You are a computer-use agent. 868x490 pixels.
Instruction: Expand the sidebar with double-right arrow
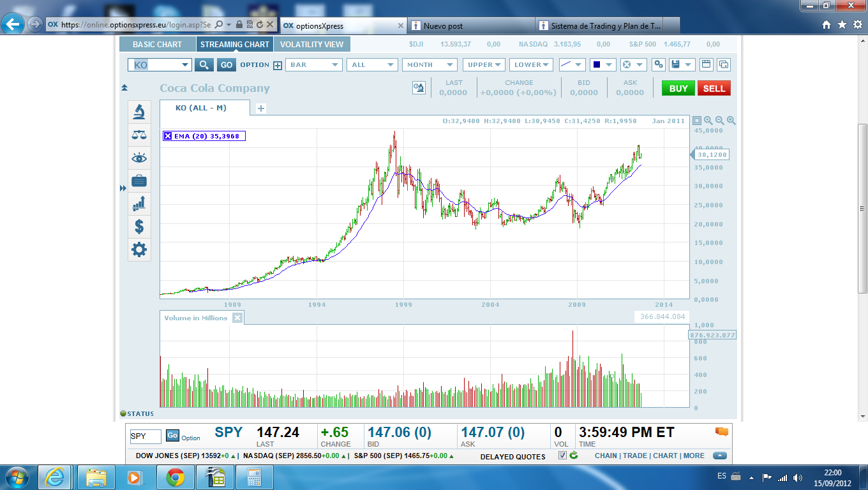[123, 188]
